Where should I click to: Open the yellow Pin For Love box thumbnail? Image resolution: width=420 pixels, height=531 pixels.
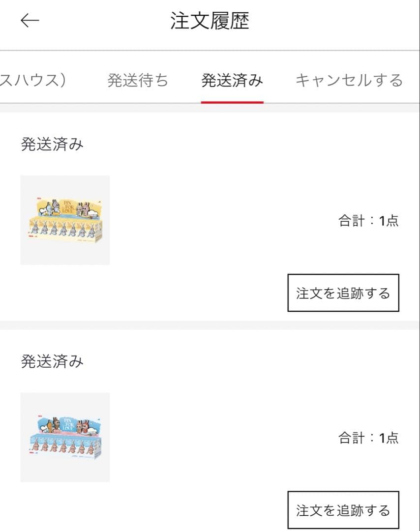pyautogui.click(x=65, y=220)
